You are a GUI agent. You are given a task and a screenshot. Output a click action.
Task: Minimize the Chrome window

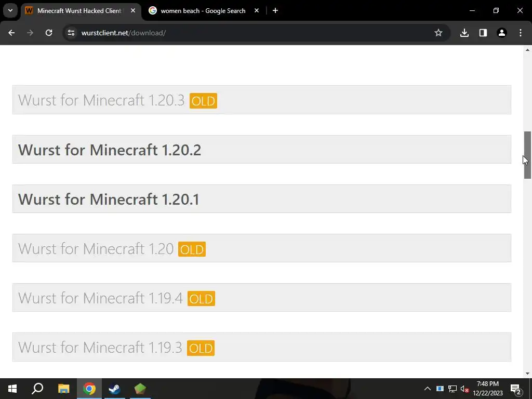pos(472,11)
